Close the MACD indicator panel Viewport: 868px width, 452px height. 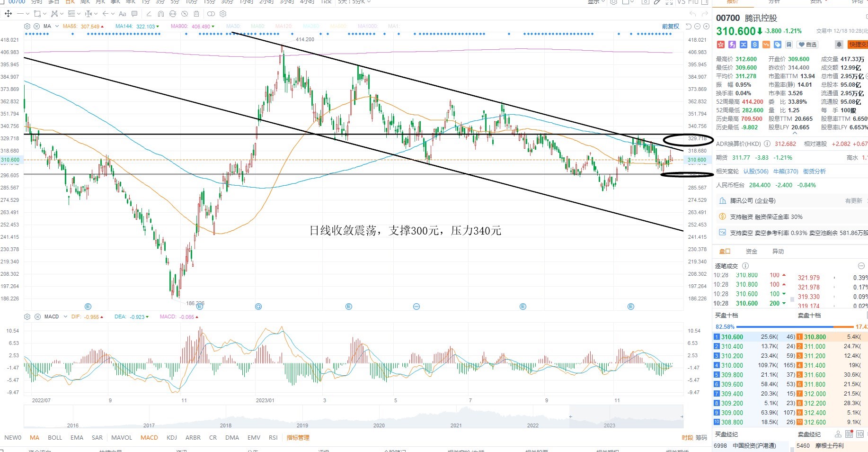click(37, 316)
